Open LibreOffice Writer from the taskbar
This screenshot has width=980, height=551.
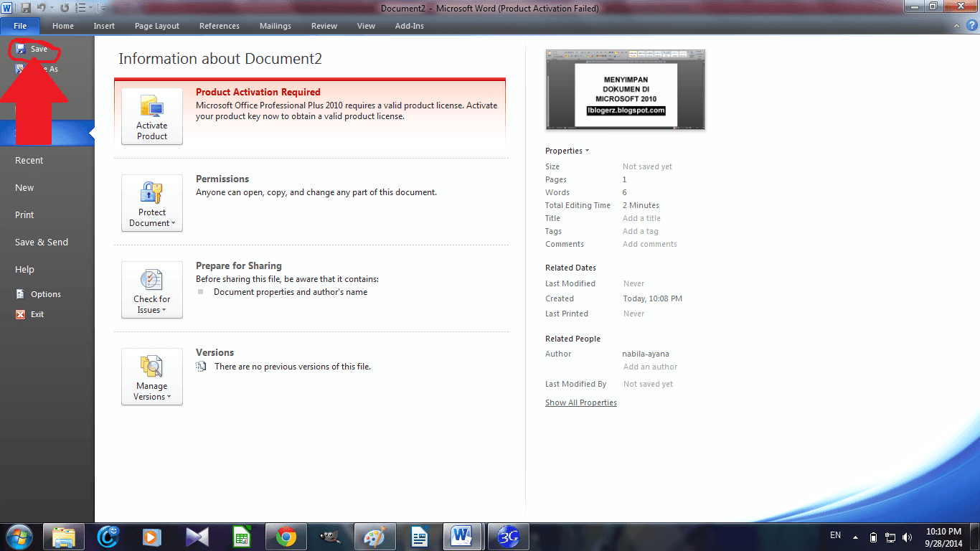[x=420, y=537]
